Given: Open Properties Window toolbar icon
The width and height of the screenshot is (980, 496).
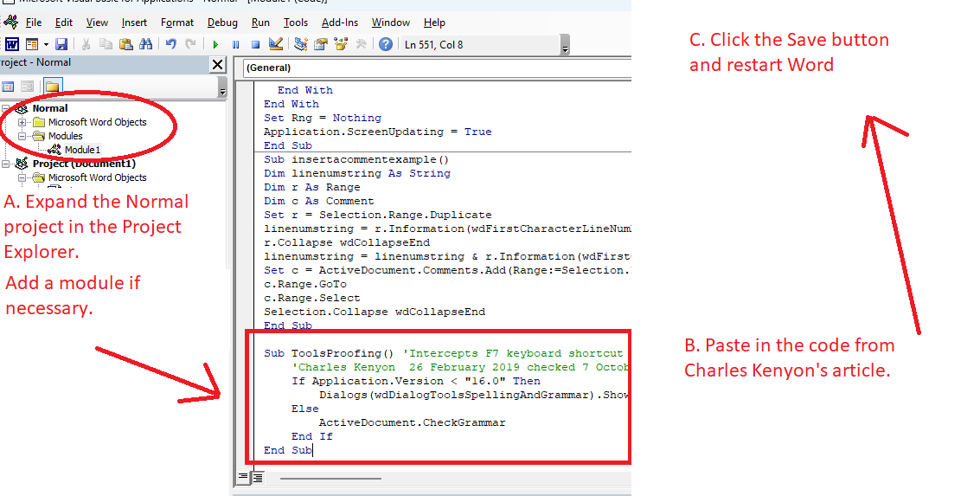Looking at the screenshot, I should point(321,44).
